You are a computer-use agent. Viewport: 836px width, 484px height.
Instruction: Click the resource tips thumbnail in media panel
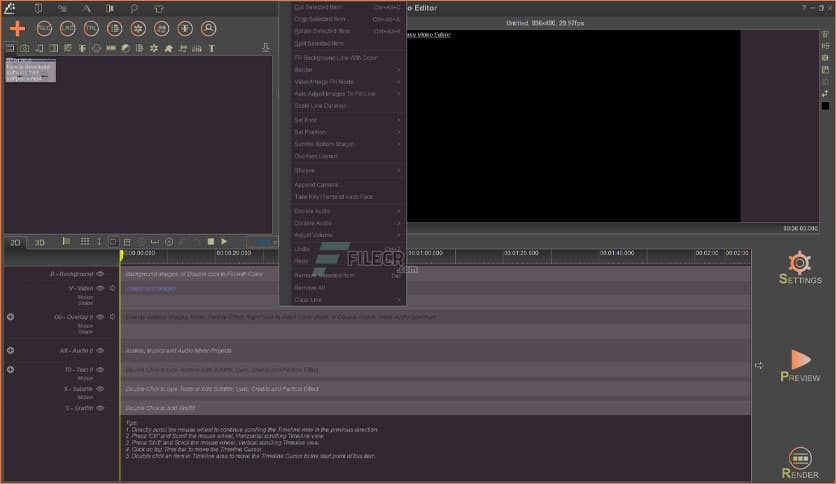click(x=30, y=70)
